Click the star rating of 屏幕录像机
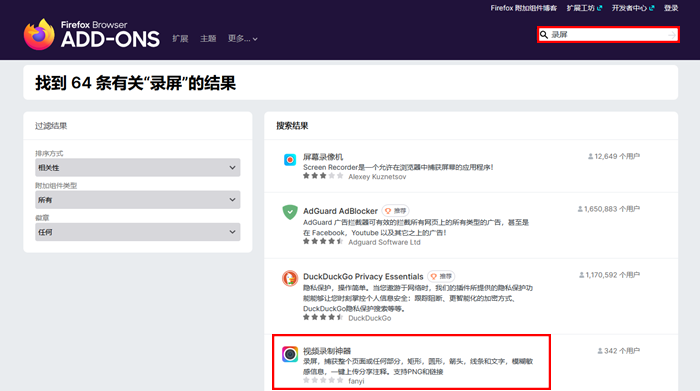The height and width of the screenshot is (391, 700). 323,176
